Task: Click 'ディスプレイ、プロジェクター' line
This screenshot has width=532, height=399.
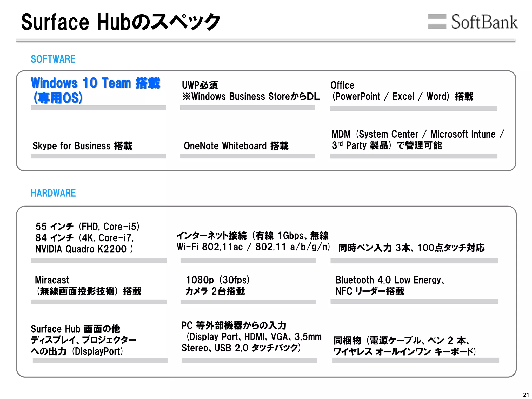Action: point(83,340)
